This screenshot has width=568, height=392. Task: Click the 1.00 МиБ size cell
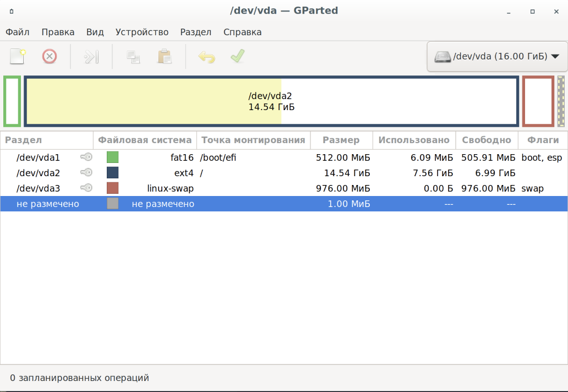coord(349,204)
